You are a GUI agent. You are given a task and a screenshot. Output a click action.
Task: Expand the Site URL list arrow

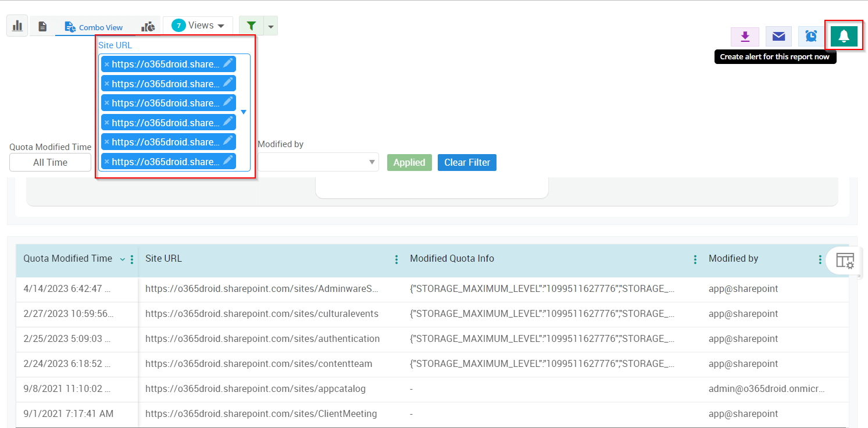tap(244, 112)
